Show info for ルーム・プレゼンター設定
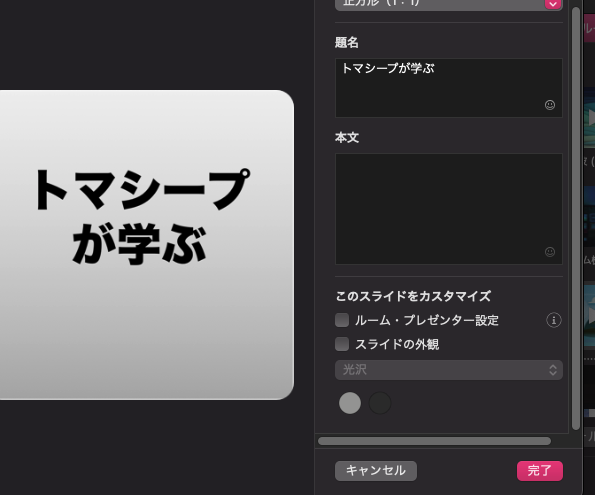Image resolution: width=595 pixels, height=495 pixels. [x=554, y=320]
